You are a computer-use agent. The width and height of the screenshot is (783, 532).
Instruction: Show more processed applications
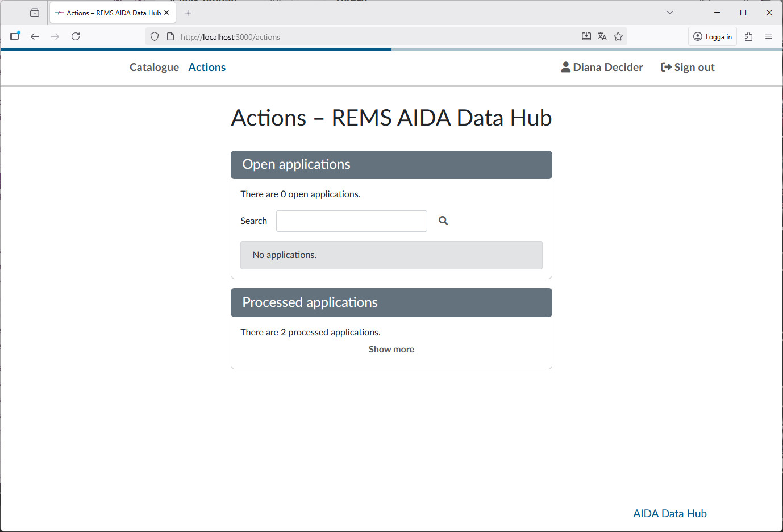(391, 349)
